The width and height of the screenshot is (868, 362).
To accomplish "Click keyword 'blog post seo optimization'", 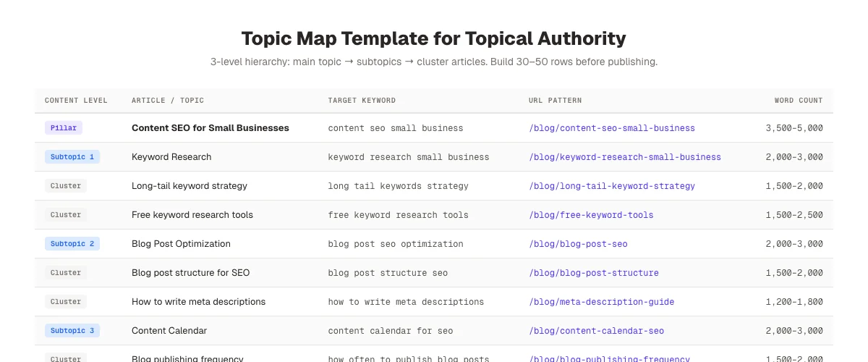I will point(396,244).
